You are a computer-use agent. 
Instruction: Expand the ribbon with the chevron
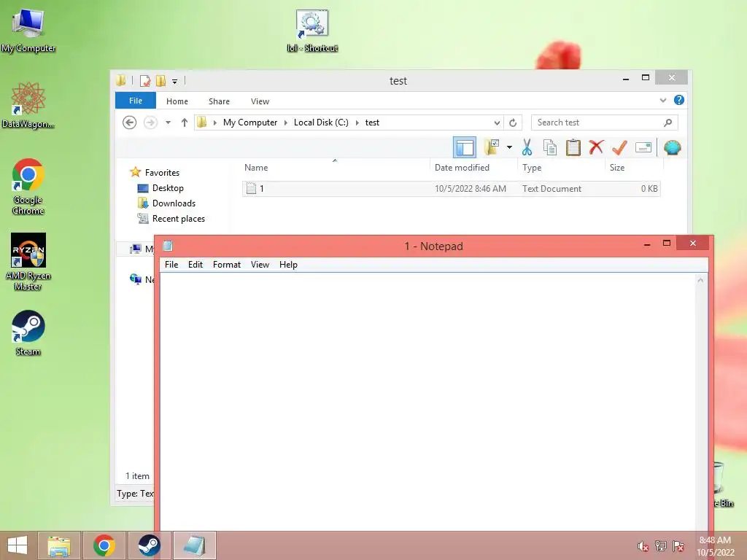662,101
